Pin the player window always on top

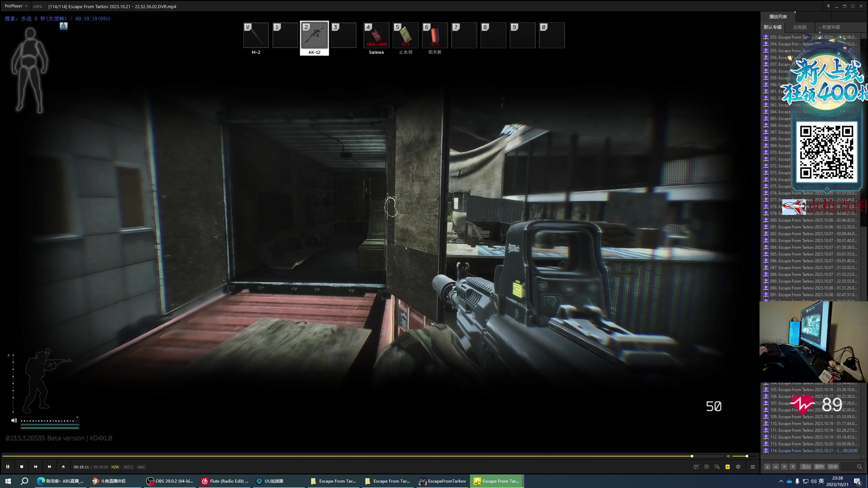[828, 6]
